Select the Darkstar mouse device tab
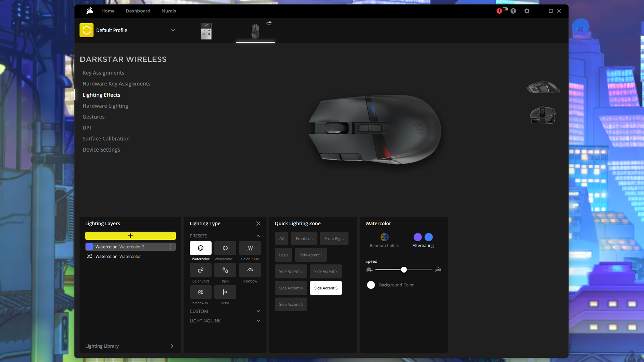The height and width of the screenshot is (362, 644). (x=255, y=31)
